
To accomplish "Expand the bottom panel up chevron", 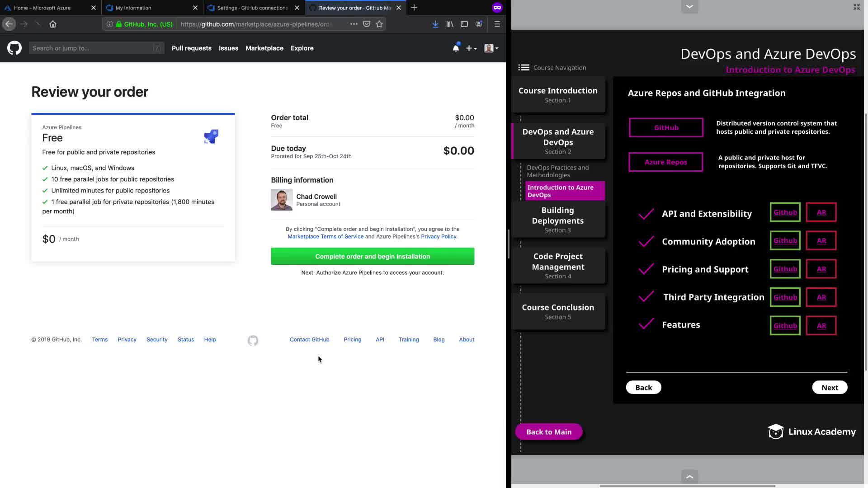I will 689,476.
